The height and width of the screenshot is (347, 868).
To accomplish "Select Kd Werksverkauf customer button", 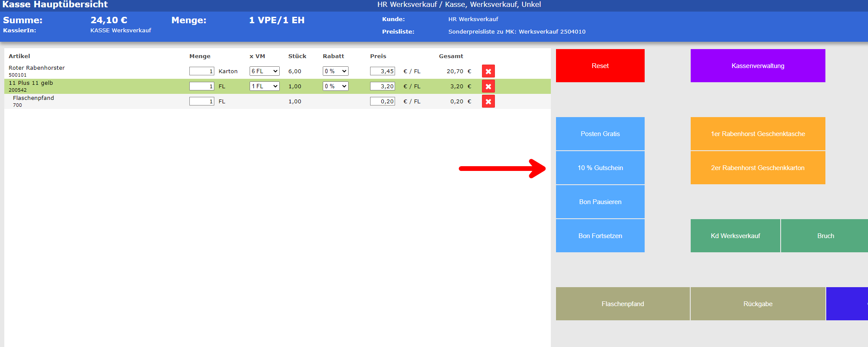I will click(735, 236).
